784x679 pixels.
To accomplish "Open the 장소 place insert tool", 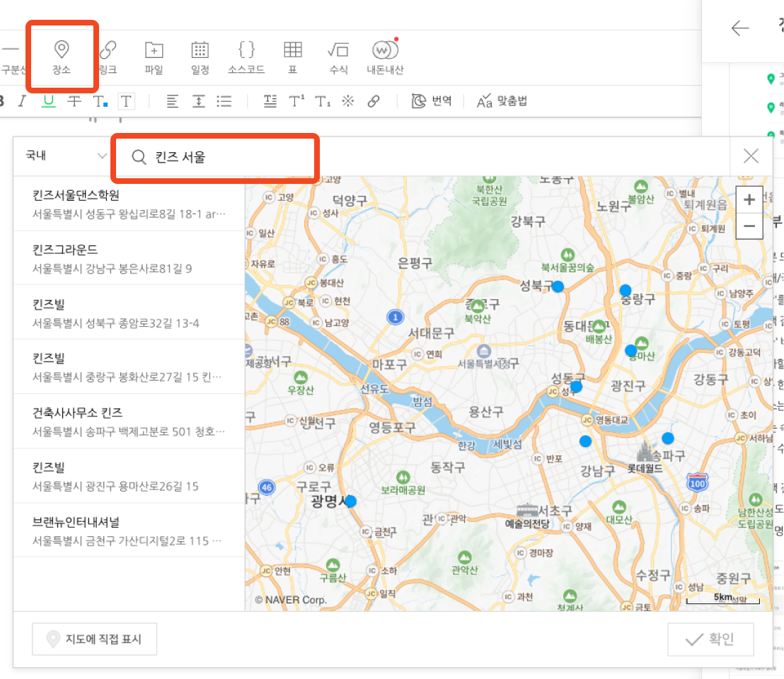I will tap(62, 57).
